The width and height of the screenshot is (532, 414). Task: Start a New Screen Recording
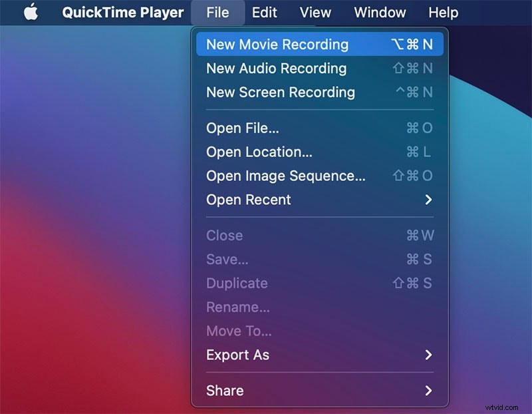click(279, 92)
